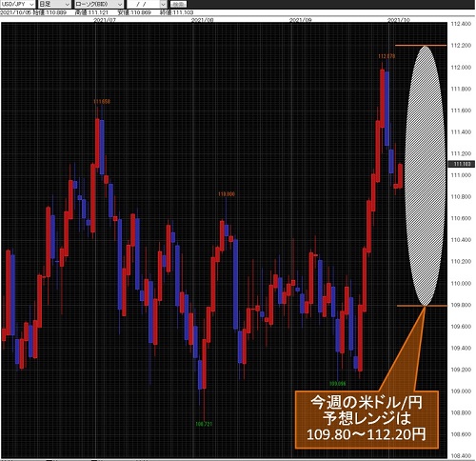Screen dimensions: 476x461
Task: Click the 2021/07 month label
Action: pos(105,20)
